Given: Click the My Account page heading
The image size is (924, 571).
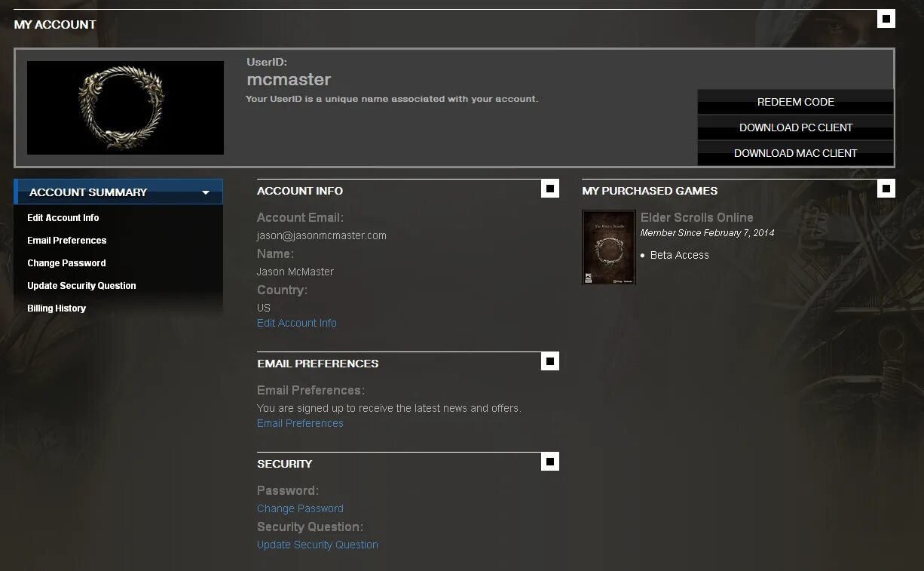Looking at the screenshot, I should tap(55, 25).
